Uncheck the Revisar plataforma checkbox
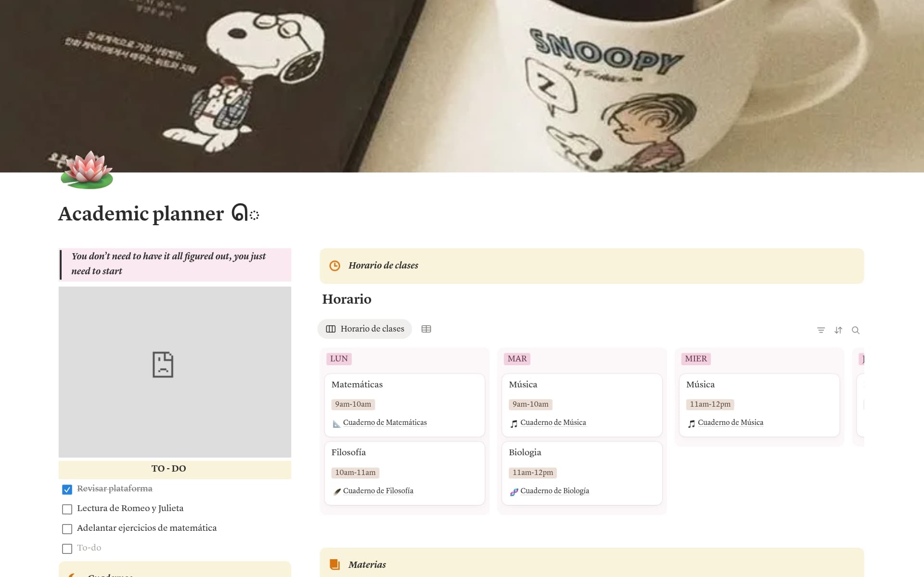This screenshot has height=577, width=924. [x=67, y=489]
